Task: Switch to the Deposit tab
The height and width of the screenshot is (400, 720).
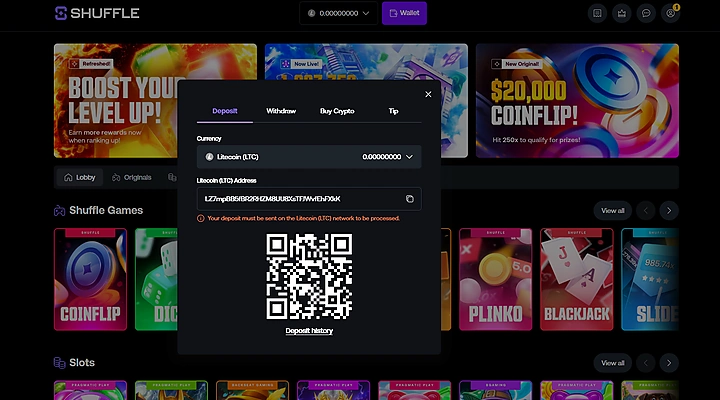Action: (225, 111)
